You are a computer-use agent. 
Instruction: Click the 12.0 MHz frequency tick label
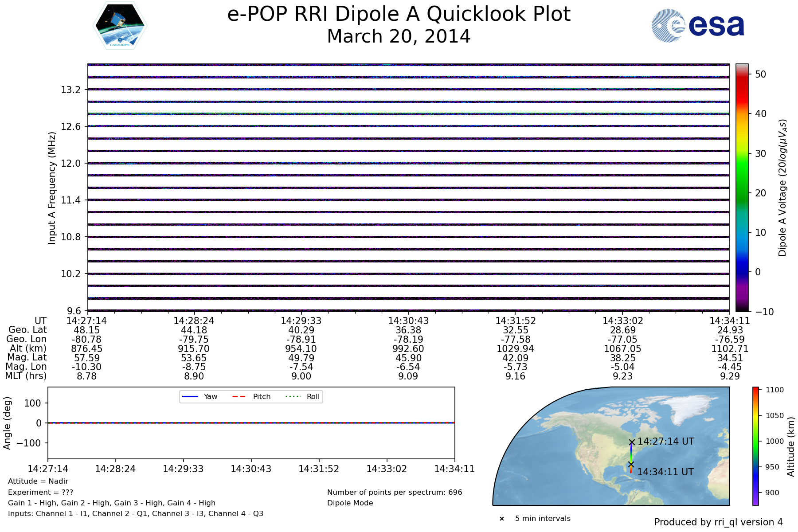(71, 163)
